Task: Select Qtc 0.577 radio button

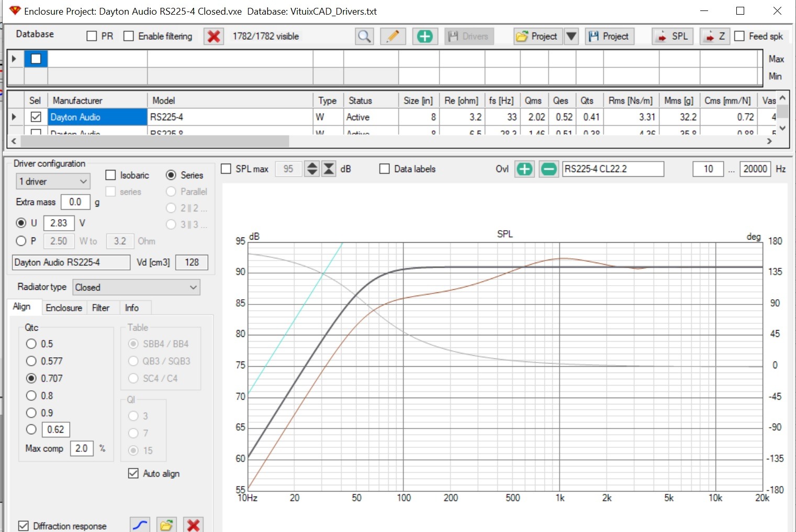Action: point(31,361)
